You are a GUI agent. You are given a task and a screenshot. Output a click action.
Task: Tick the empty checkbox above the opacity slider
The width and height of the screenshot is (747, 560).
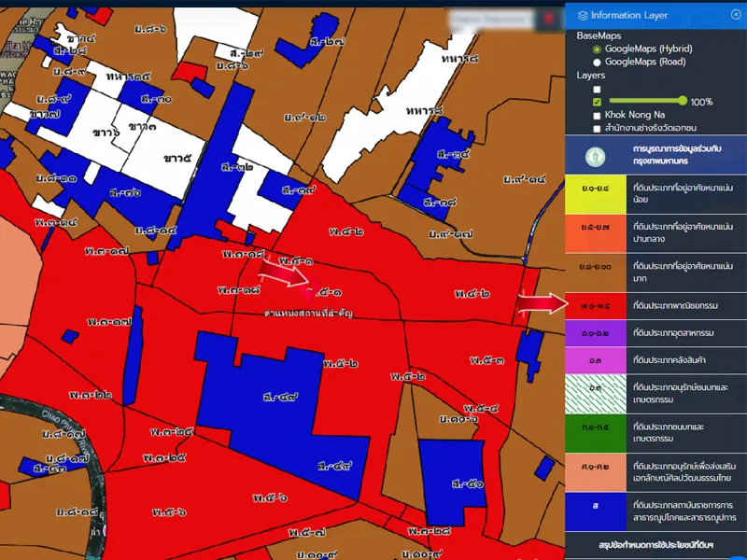pyautogui.click(x=597, y=89)
